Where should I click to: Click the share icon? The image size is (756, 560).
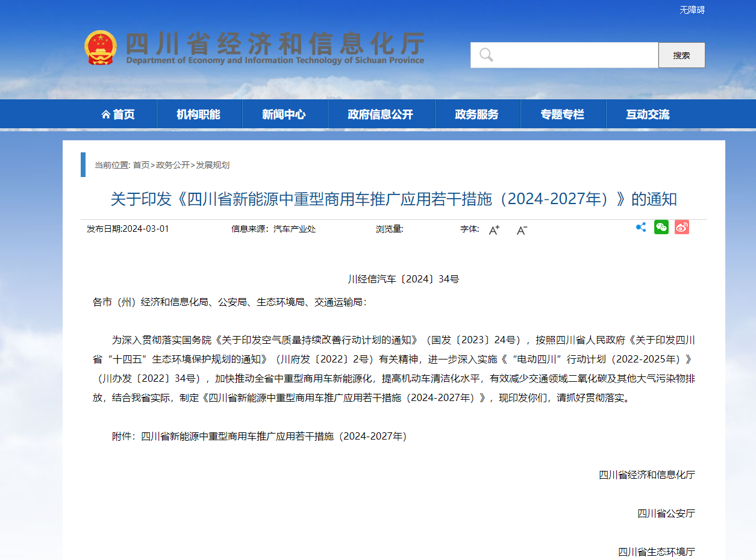coord(641,227)
